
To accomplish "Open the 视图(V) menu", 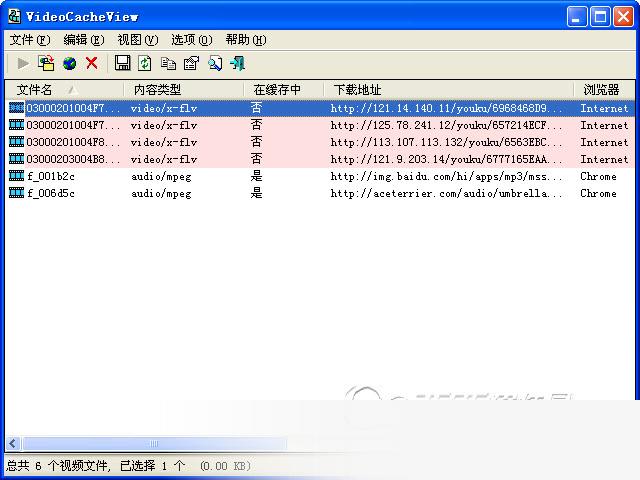I will (x=138, y=40).
